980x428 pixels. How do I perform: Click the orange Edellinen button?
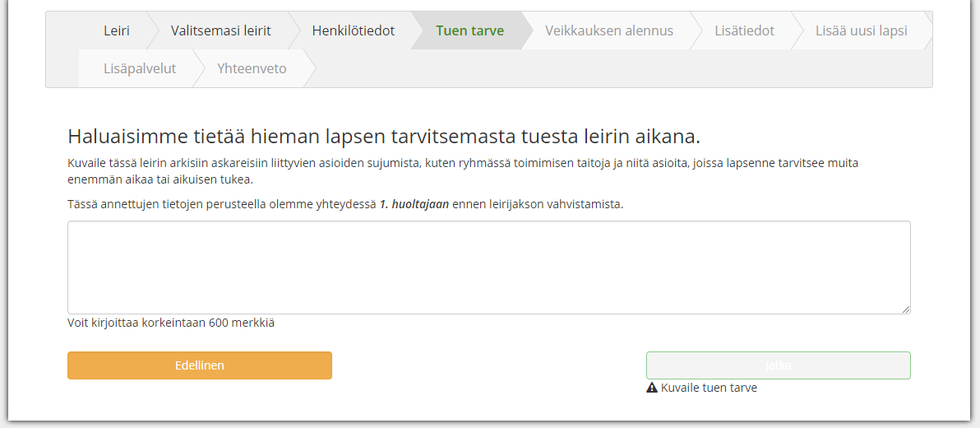[x=200, y=365]
